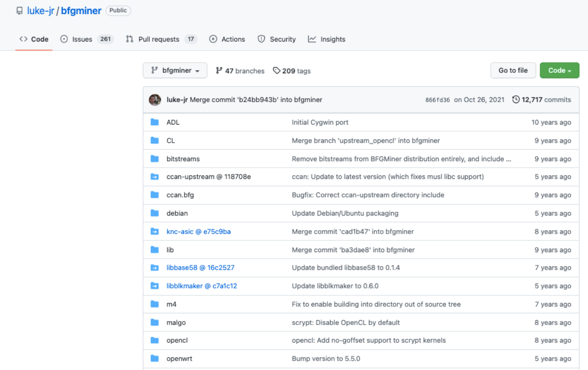Open libbase58 @ 16c2527 submodule link
Screen dimensions: 588x370
[x=200, y=267]
